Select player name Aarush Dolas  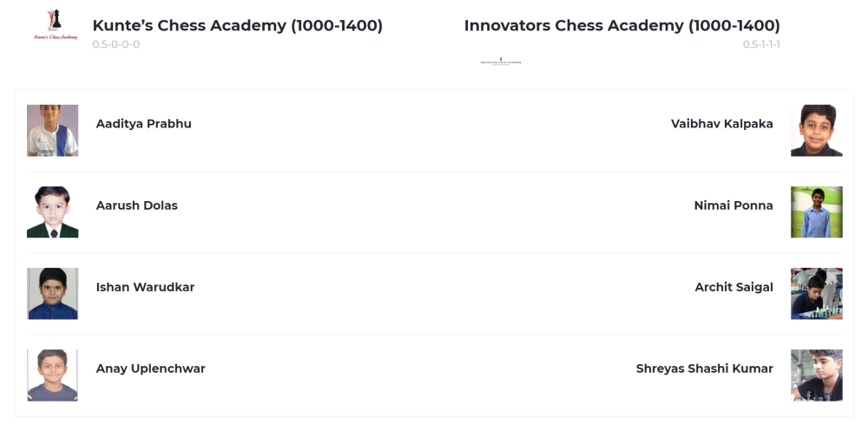pyautogui.click(x=136, y=205)
